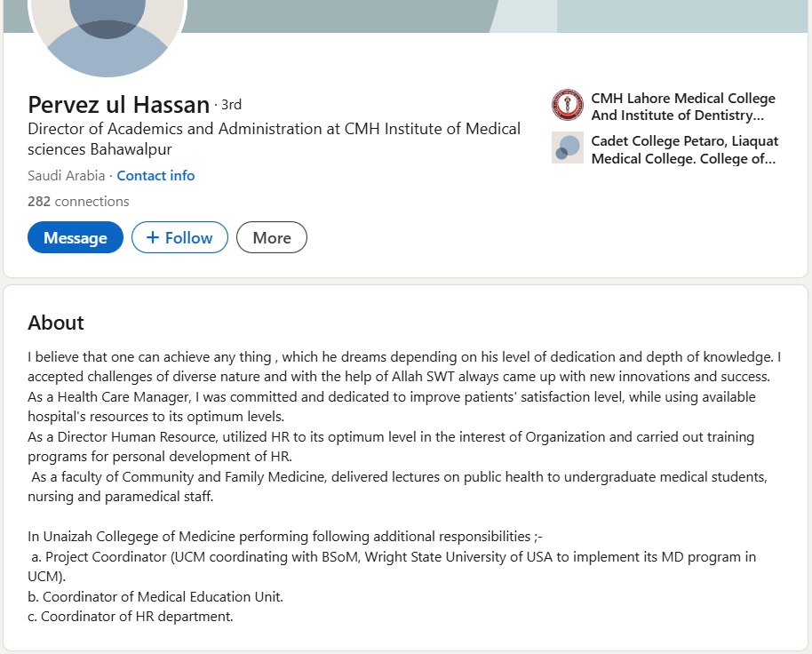Open the Contact info link
Image resolution: width=812 pixels, height=654 pixels.
pyautogui.click(x=155, y=175)
